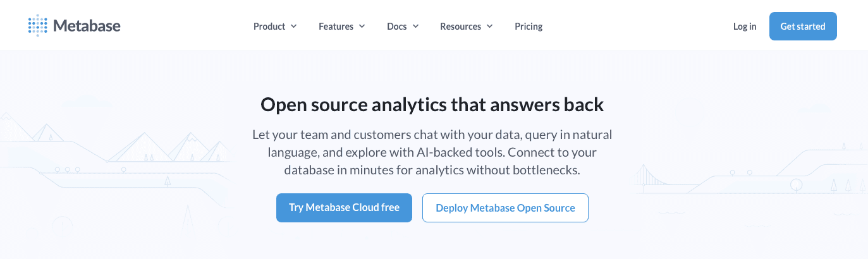Open the Product menu
This screenshot has width=868, height=259.
tap(269, 27)
